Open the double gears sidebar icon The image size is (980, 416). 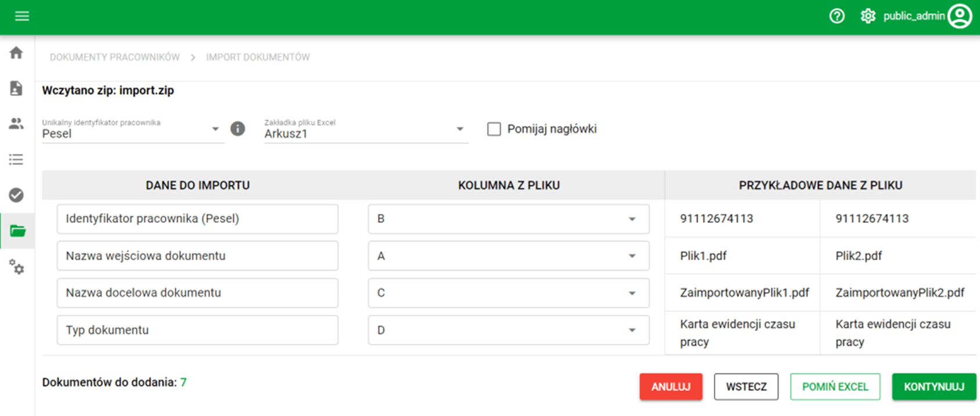[x=17, y=267]
